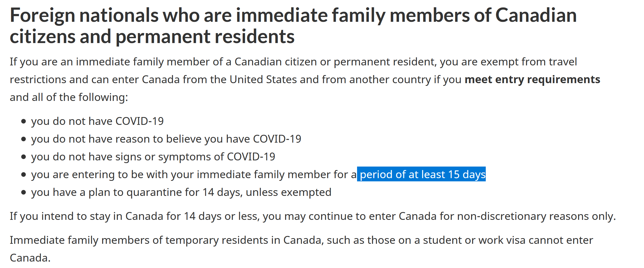Click 'Immediate family members of temporary residents' paragraph
Image resolution: width=644 pixels, height=268 pixels.
pos(301,249)
